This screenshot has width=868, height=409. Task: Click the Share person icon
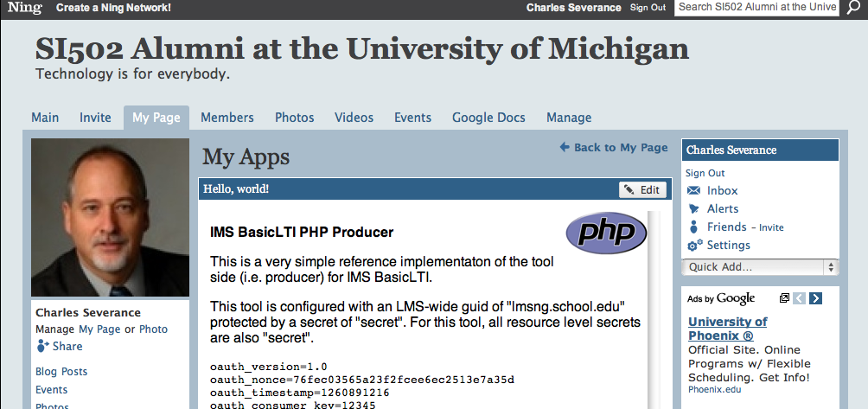point(42,346)
